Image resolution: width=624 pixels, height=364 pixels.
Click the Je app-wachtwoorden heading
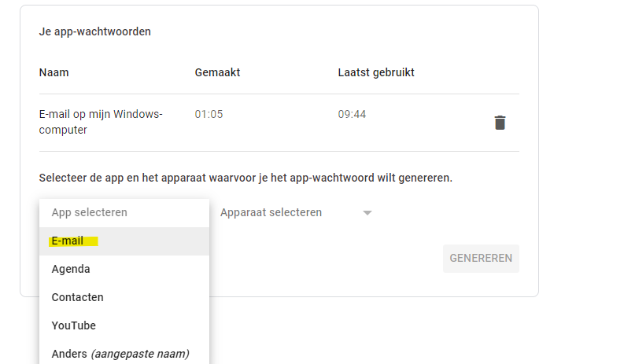pyautogui.click(x=94, y=32)
